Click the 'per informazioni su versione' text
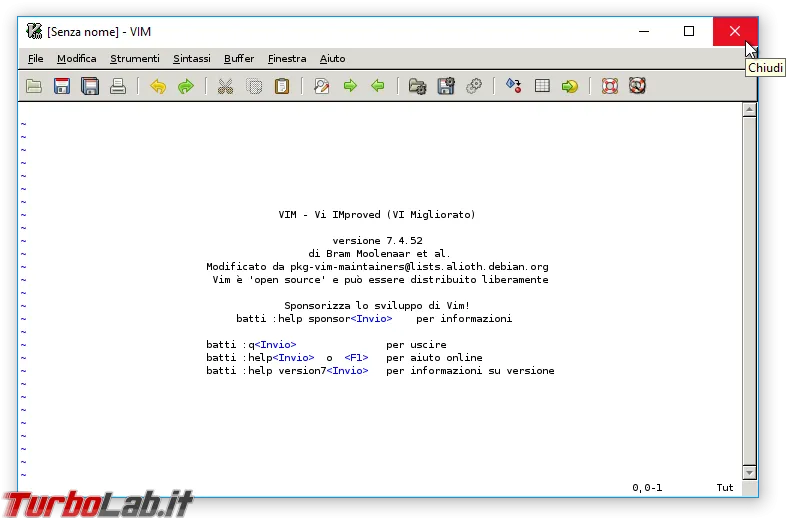 tap(470, 371)
